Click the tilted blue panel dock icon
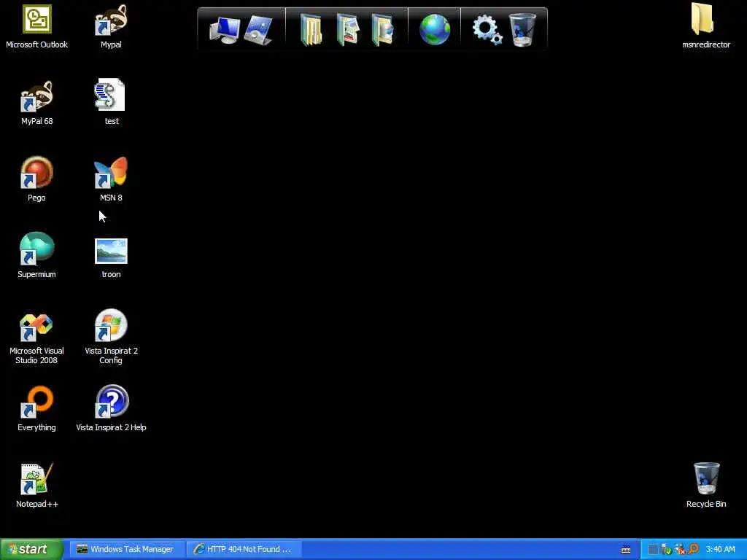Viewport: 747px width, 560px height. [259, 30]
